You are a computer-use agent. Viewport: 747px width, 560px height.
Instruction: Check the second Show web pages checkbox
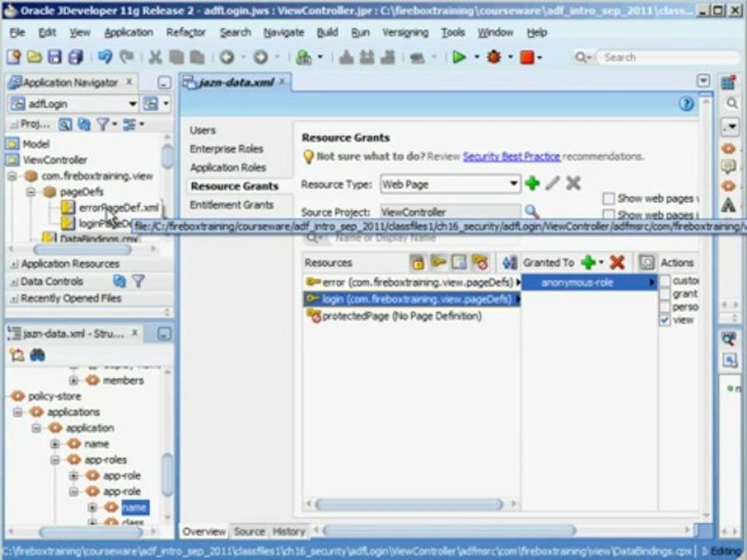[608, 215]
